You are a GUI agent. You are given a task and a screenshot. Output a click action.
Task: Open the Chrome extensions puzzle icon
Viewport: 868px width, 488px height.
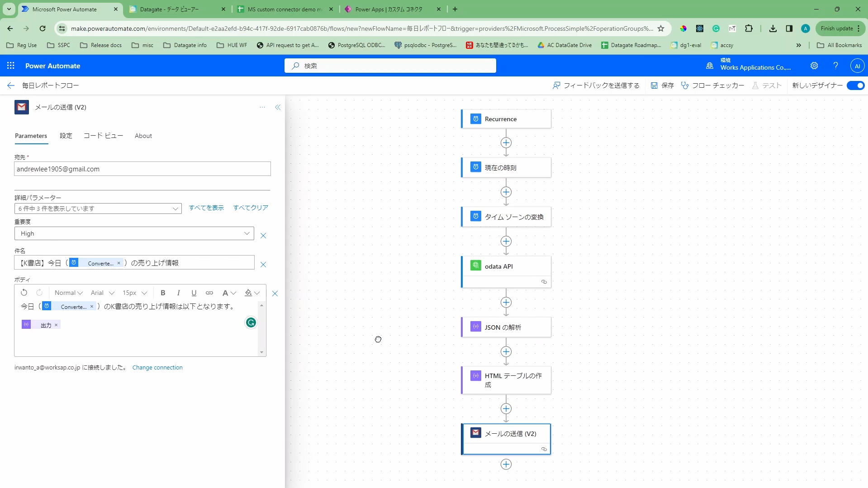tap(749, 28)
